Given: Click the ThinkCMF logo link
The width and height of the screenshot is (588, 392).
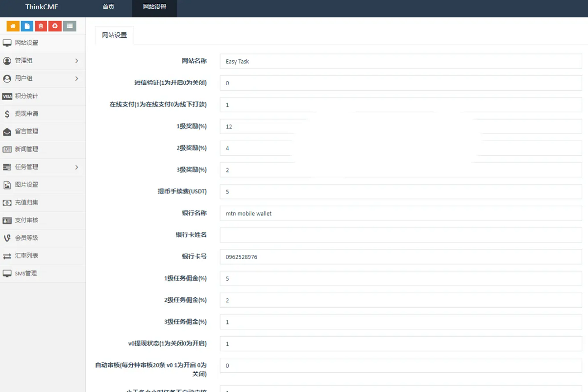Looking at the screenshot, I should [x=42, y=7].
